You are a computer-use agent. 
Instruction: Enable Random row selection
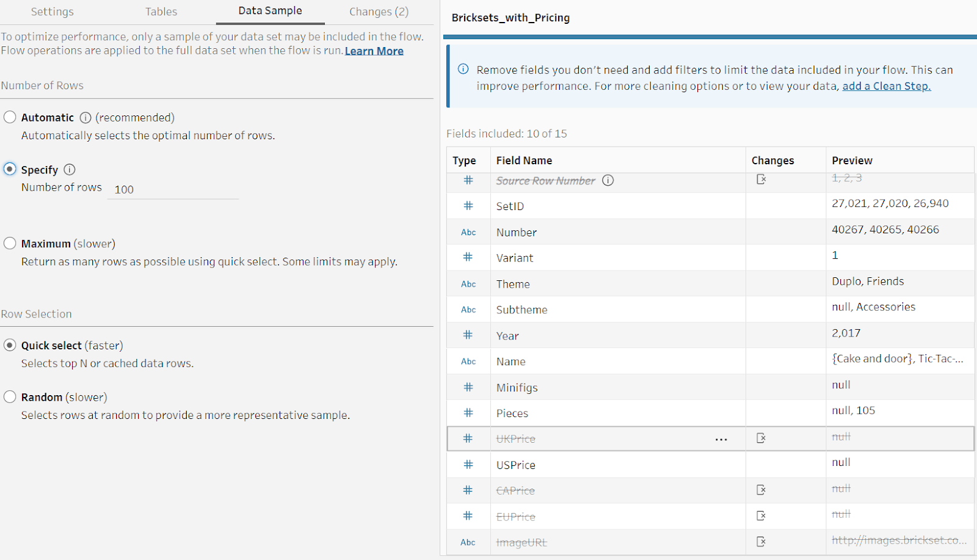(x=10, y=397)
